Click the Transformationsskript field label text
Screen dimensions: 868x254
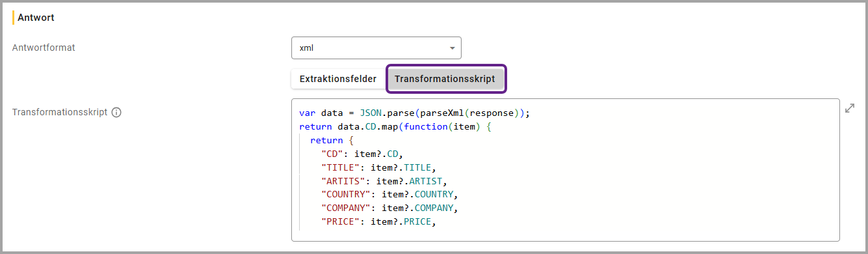60,112
